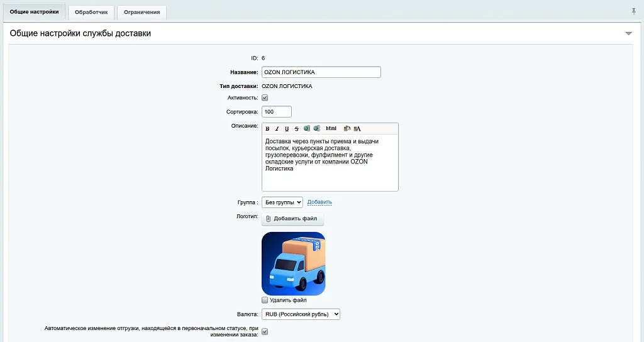Open the Ограничения tab
Viewport: 644px width, 342px height.
(142, 13)
